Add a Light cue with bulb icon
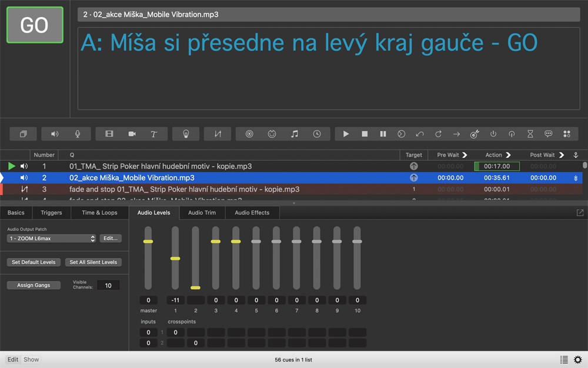Viewport: 588px width, 368px height. [186, 134]
